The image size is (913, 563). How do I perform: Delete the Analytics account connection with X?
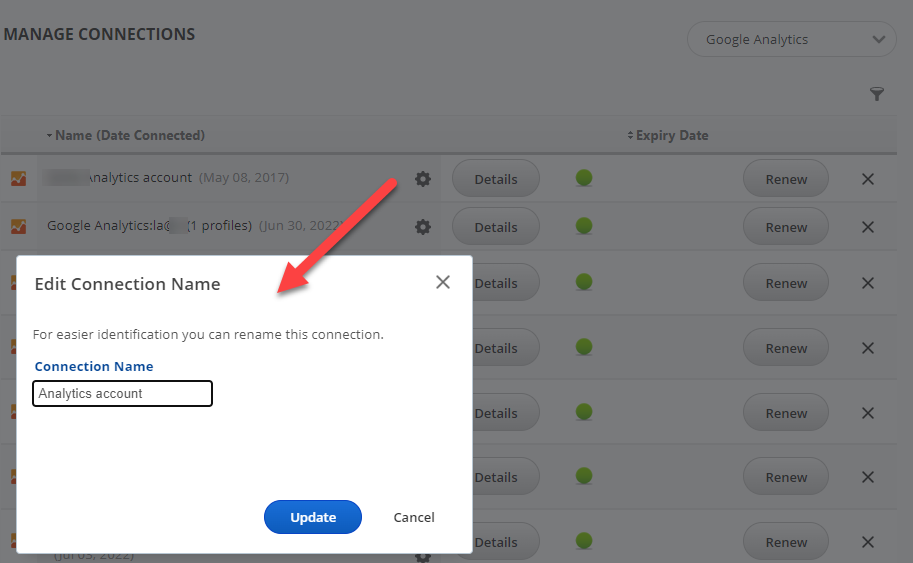pos(867,179)
